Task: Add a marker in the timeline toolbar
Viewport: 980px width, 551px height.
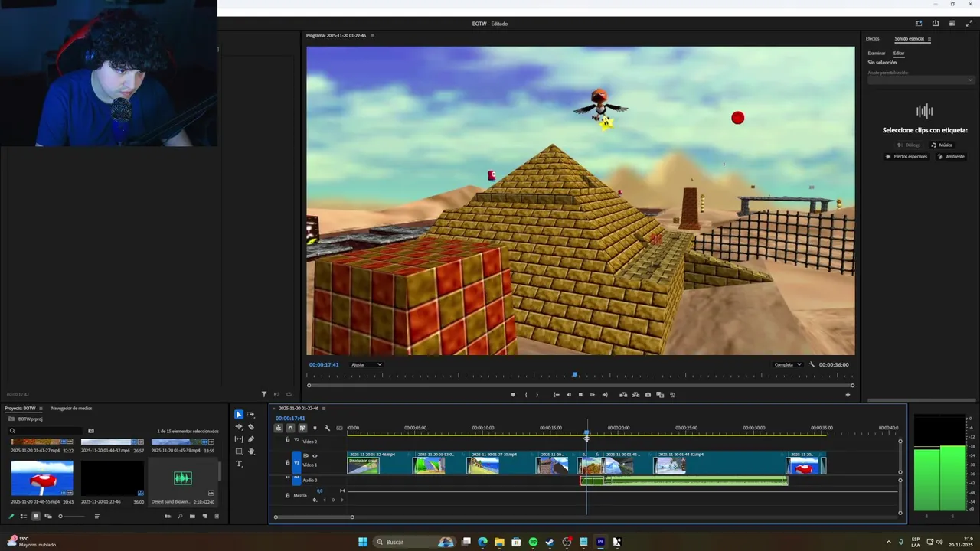Action: (315, 429)
